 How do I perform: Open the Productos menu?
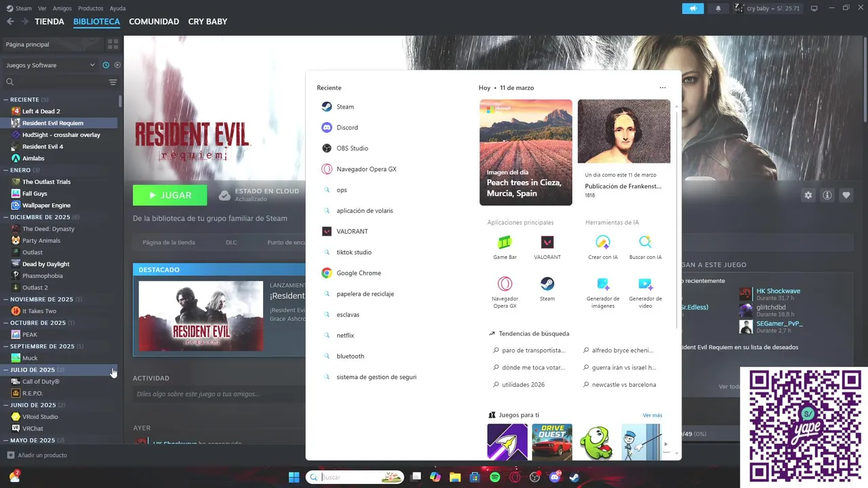[x=91, y=8]
